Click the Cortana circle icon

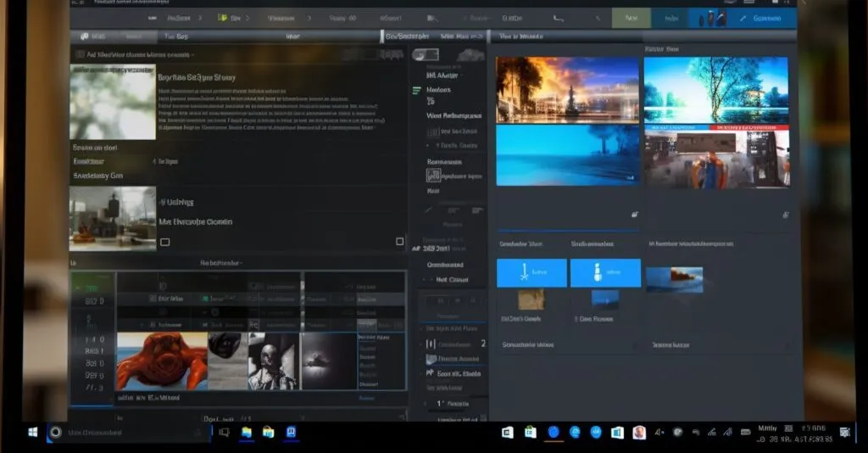(x=55, y=432)
